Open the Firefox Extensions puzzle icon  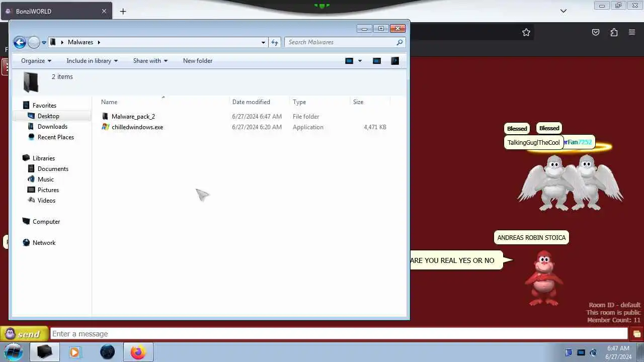614,32
